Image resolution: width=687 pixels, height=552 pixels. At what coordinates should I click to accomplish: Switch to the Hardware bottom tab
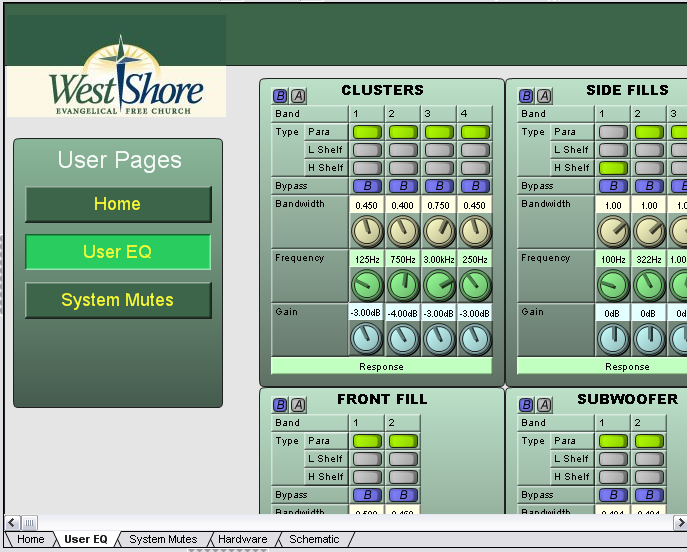pyautogui.click(x=242, y=539)
